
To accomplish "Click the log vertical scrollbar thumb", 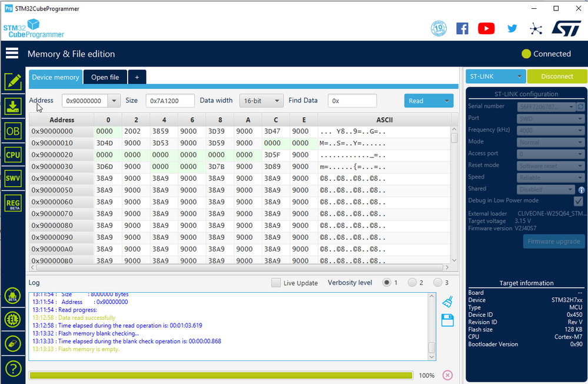I will [x=431, y=347].
